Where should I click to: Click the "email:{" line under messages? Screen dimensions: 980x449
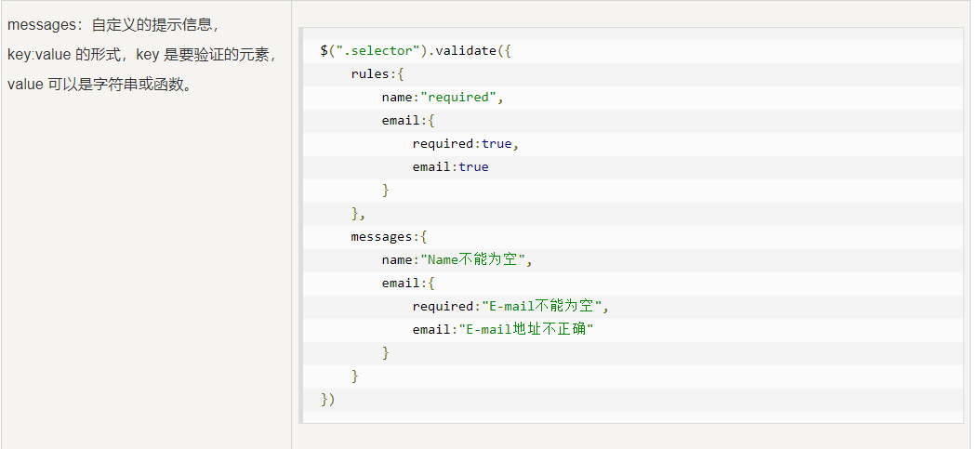pyautogui.click(x=408, y=283)
